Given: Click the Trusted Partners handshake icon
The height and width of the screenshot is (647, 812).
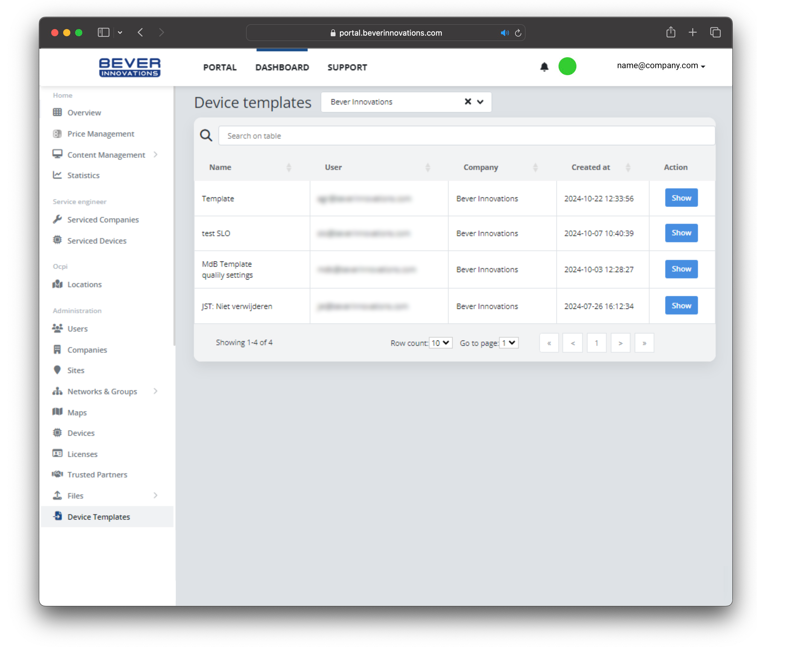Looking at the screenshot, I should point(57,474).
